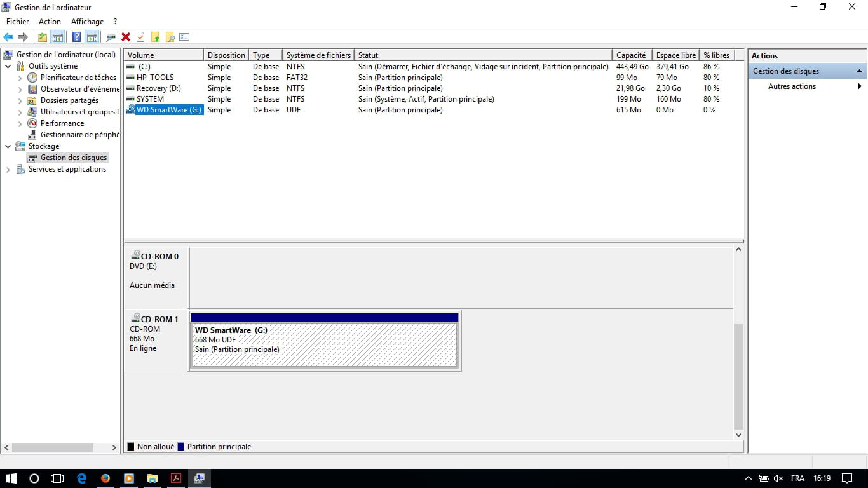Toggle the Show/Hide Console Tree toolbar button
The image size is (868, 488).
pyautogui.click(x=58, y=37)
